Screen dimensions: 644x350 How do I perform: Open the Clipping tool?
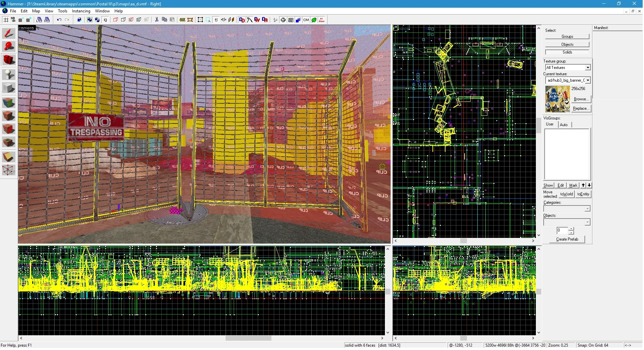[x=9, y=157]
